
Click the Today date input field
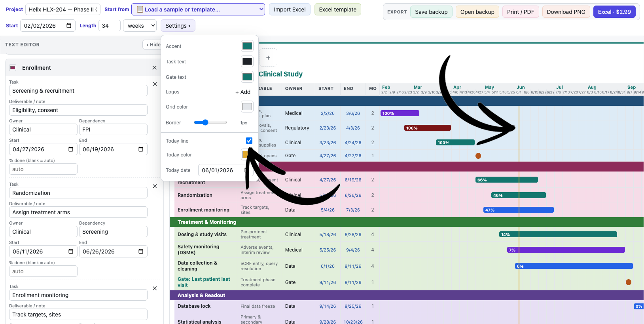222,170
